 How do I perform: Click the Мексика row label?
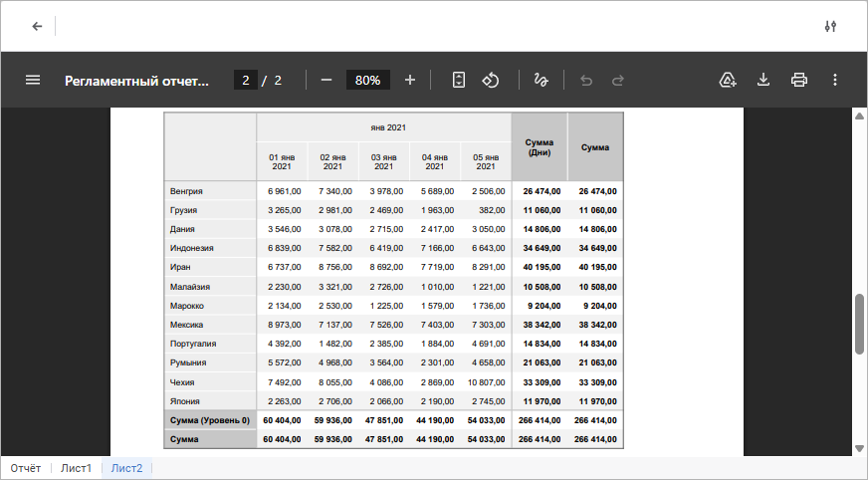click(186, 325)
